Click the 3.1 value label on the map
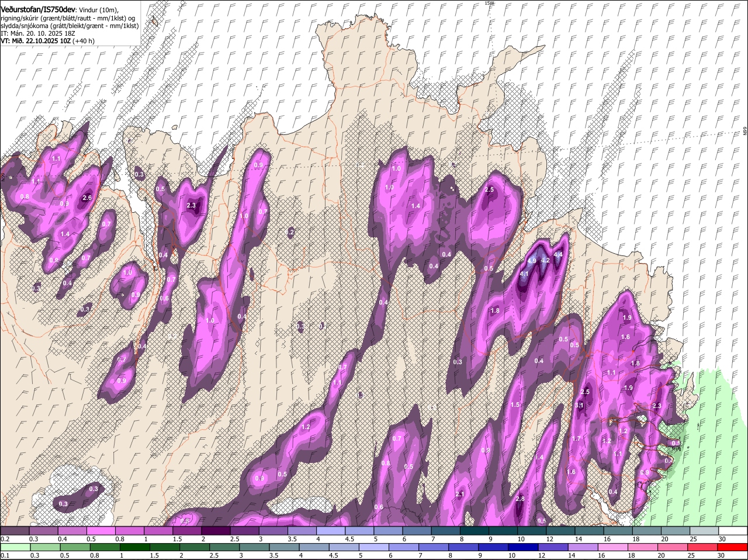This screenshot has height=560, width=748. pos(580,405)
